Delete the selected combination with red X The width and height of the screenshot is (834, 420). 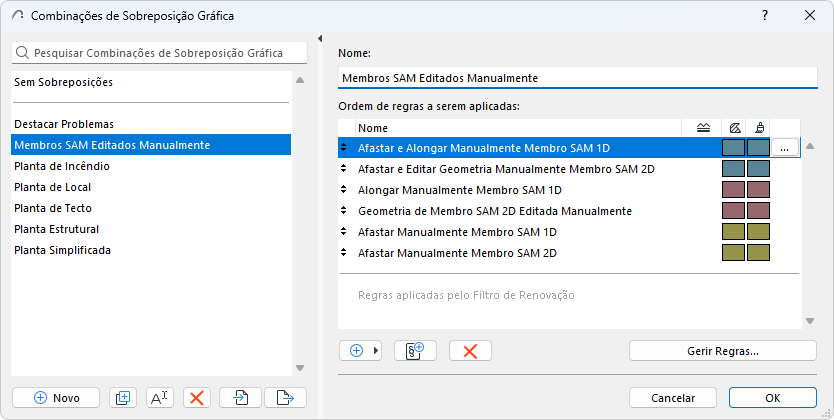(196, 397)
